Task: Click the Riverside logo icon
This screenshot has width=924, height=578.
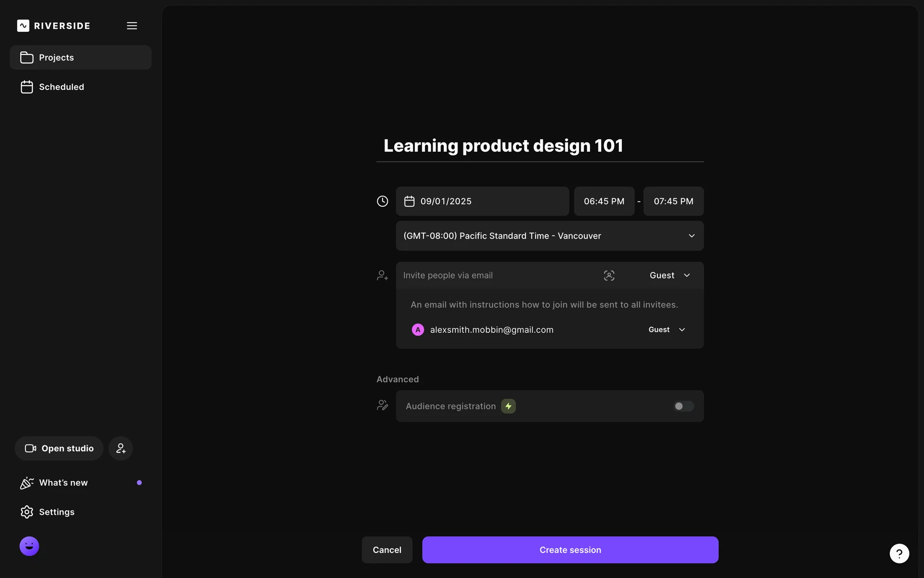Action: click(x=23, y=26)
